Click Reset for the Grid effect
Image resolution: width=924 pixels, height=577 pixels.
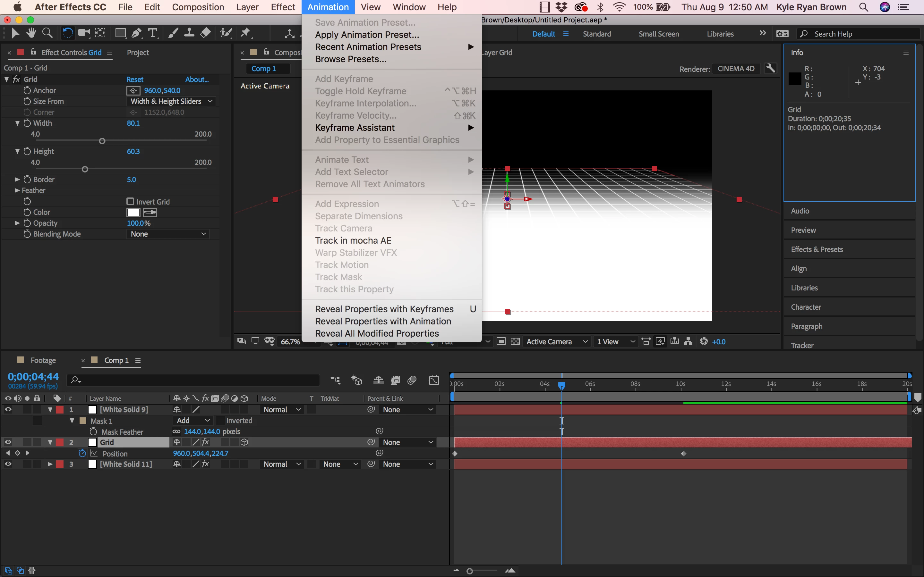tap(135, 79)
